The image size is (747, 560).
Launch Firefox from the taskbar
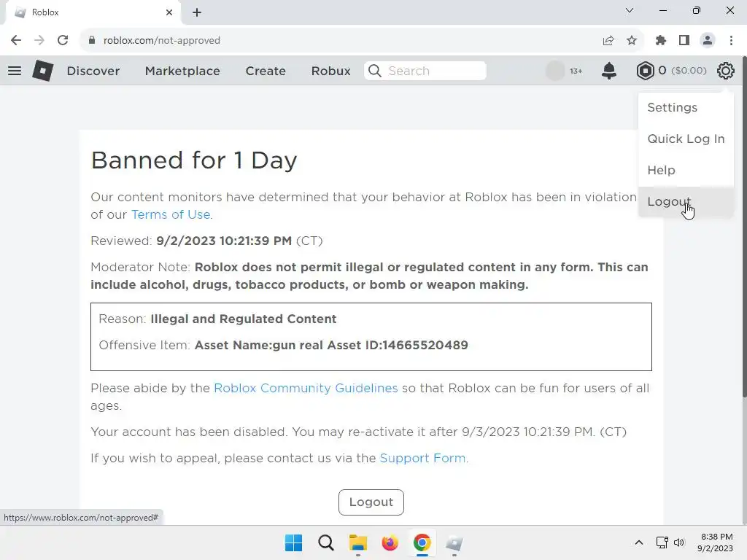390,542
